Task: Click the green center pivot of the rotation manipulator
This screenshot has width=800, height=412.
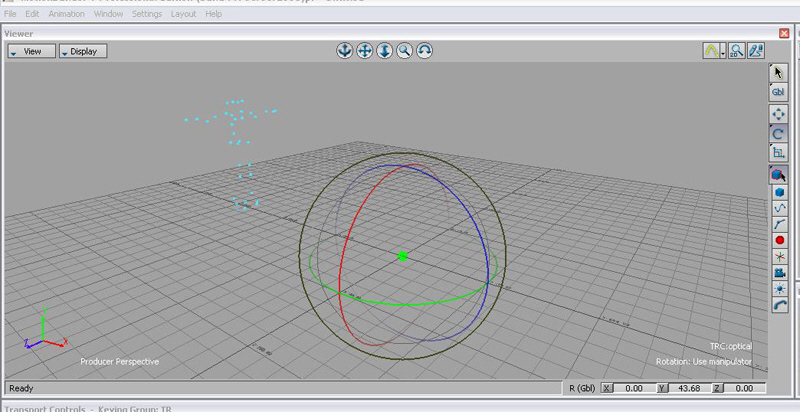Action: (403, 256)
